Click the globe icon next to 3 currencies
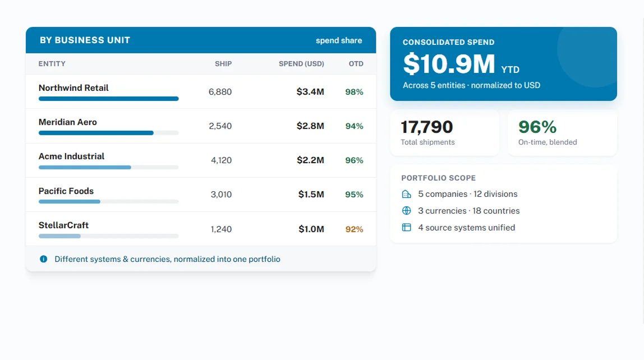 [406, 211]
